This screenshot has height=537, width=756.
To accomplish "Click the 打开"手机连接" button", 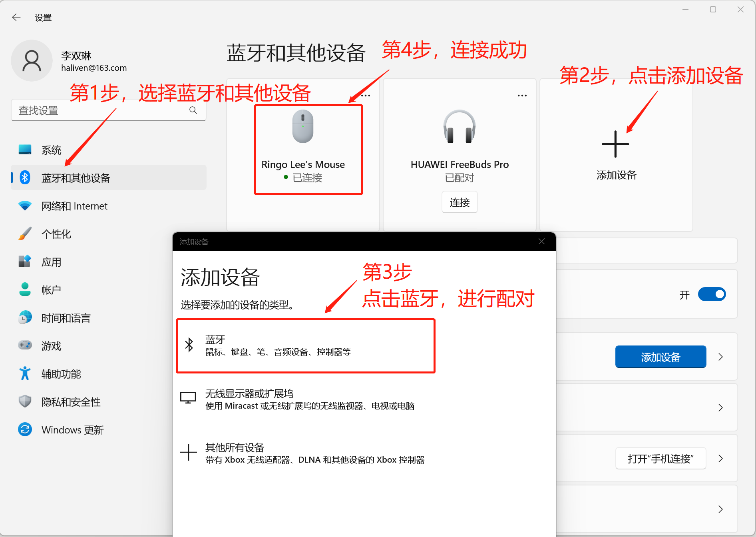I will [661, 459].
